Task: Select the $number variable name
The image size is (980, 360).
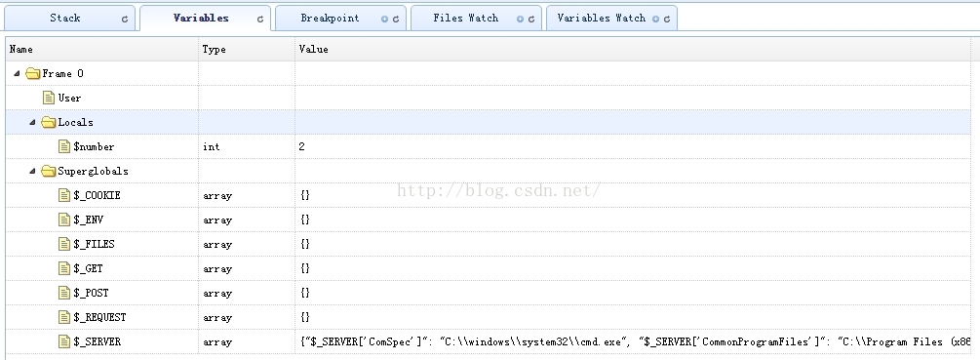Action: (x=94, y=147)
